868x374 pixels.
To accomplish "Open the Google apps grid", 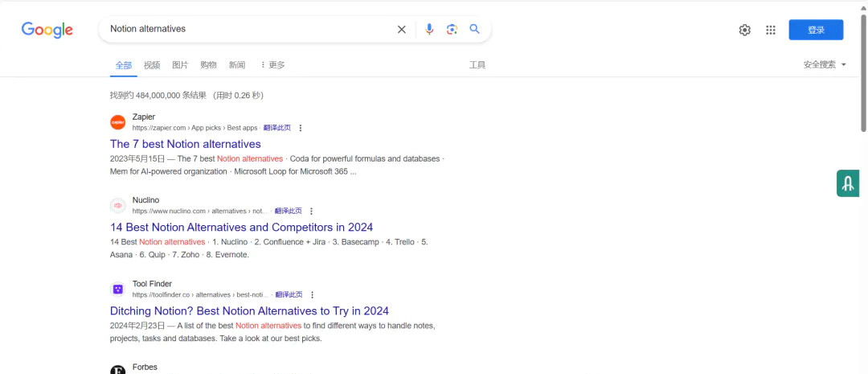I will 770,30.
